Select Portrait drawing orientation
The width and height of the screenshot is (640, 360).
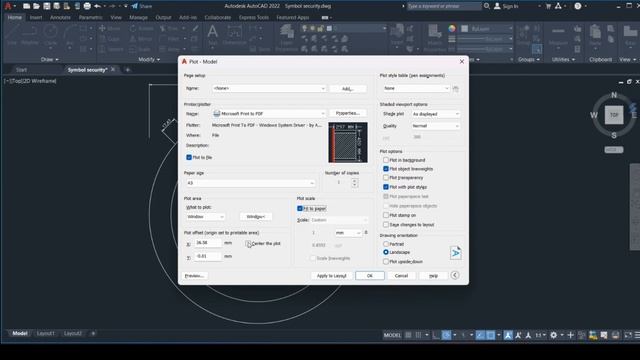click(386, 244)
